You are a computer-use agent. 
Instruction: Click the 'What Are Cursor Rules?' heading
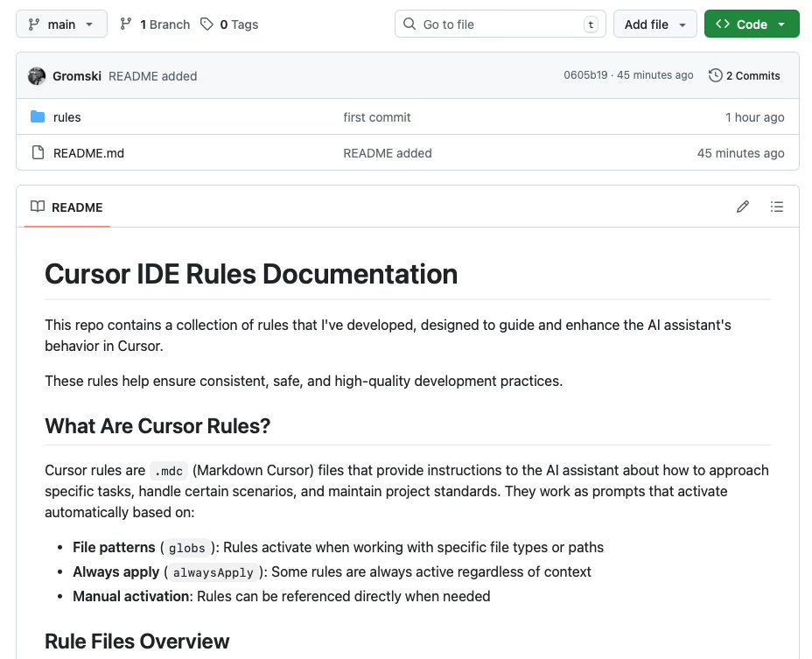157,426
